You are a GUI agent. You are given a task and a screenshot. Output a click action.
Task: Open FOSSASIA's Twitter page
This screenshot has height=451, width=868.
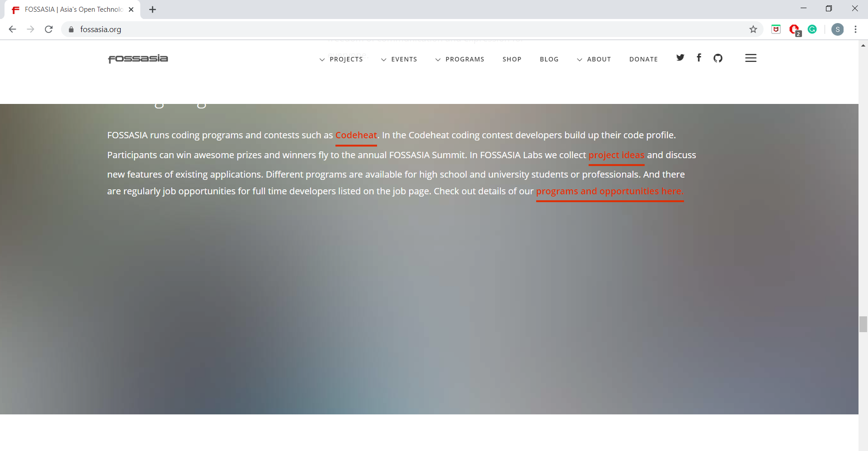pyautogui.click(x=680, y=58)
